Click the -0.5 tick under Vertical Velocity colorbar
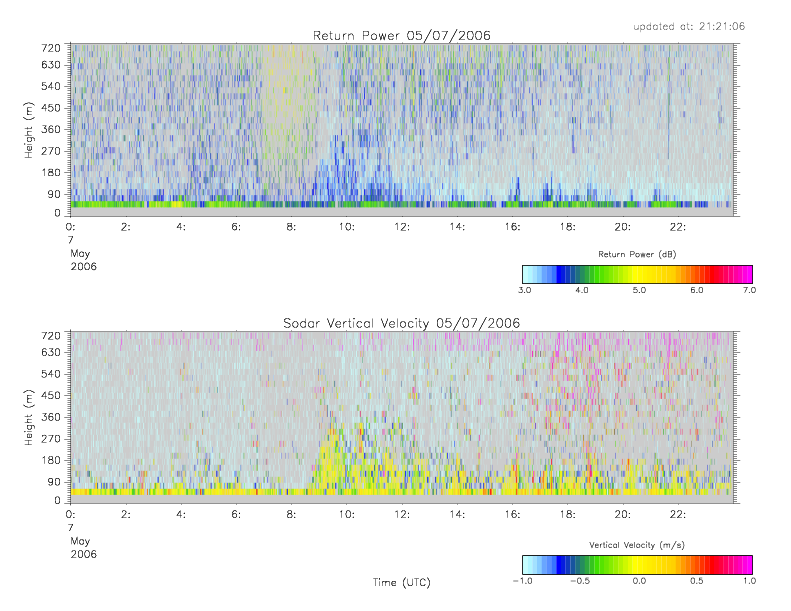This screenshot has width=791, height=611. (x=580, y=581)
